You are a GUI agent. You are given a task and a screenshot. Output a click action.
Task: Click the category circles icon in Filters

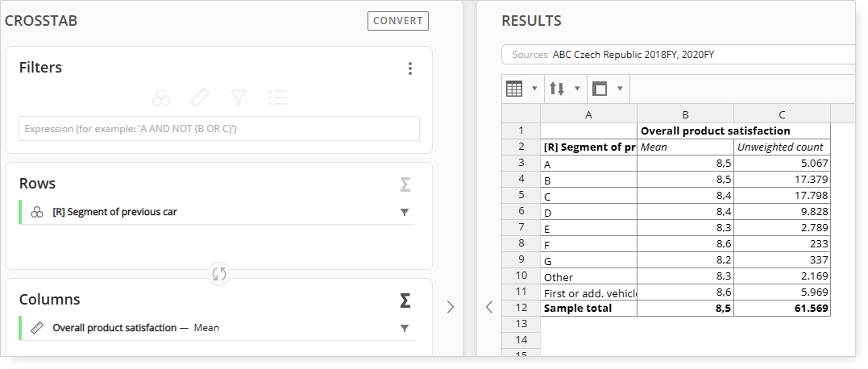[x=161, y=98]
